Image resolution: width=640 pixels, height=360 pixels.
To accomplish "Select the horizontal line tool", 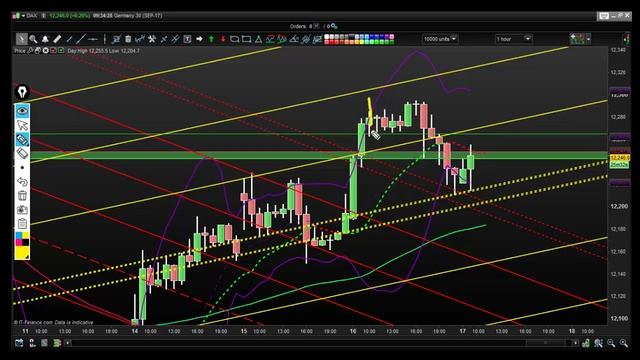I will pos(93,39).
